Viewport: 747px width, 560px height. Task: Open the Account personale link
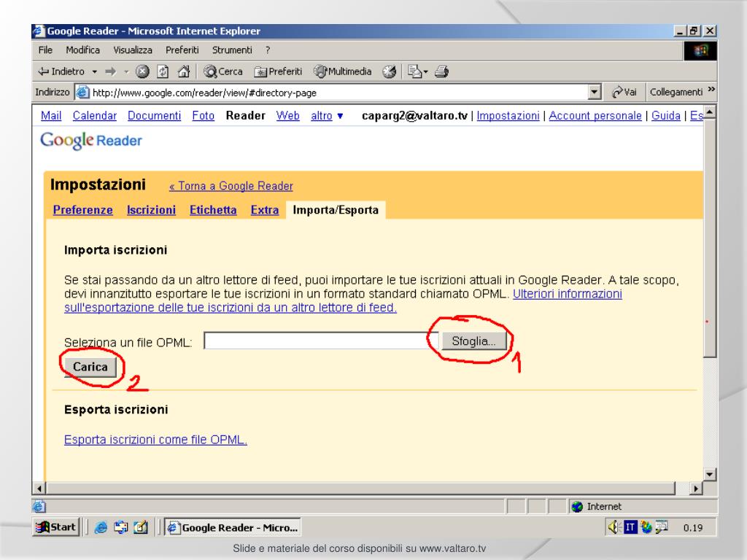tap(595, 116)
